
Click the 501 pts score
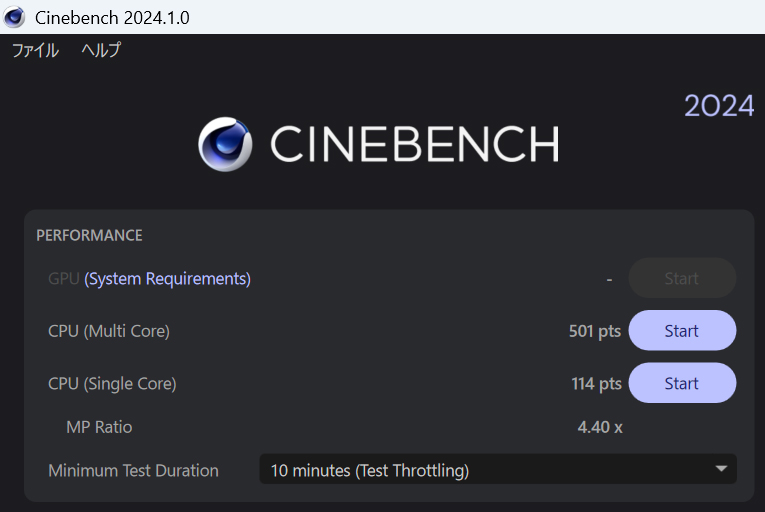595,331
